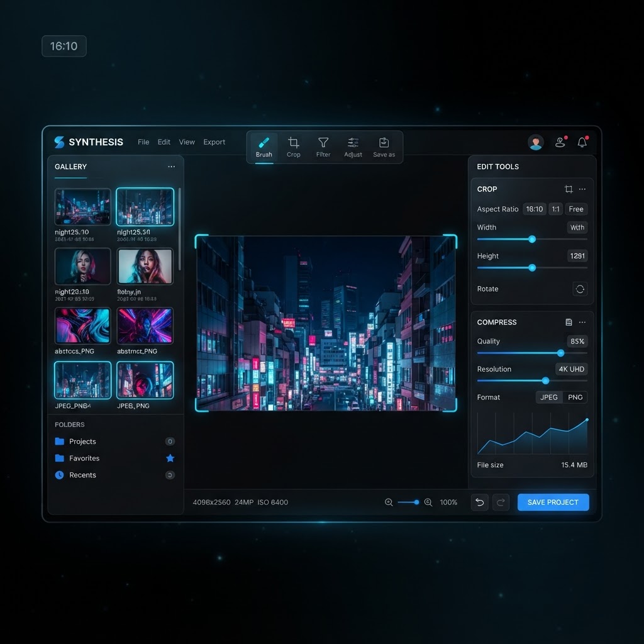Click the 100% zoom value
This screenshot has width=644, height=644.
click(448, 502)
